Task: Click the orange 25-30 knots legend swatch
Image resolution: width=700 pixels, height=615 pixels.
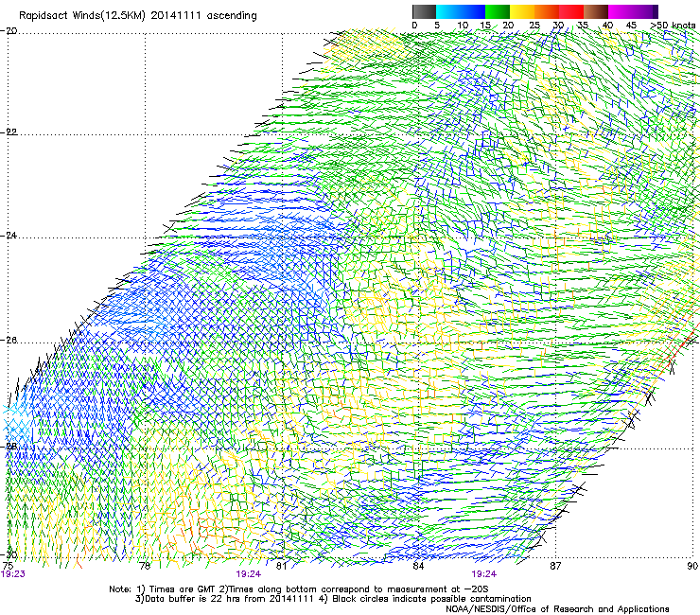Action: (x=547, y=11)
